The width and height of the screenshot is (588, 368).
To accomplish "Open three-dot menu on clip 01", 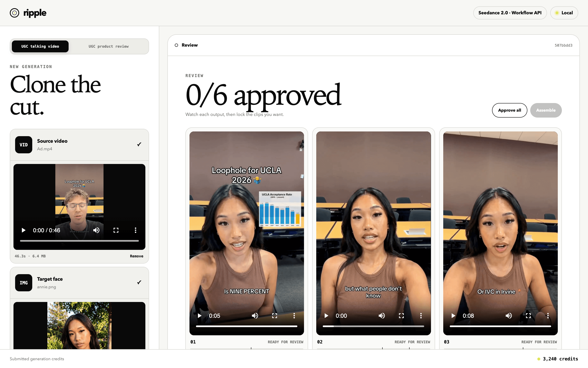I will coord(294,316).
